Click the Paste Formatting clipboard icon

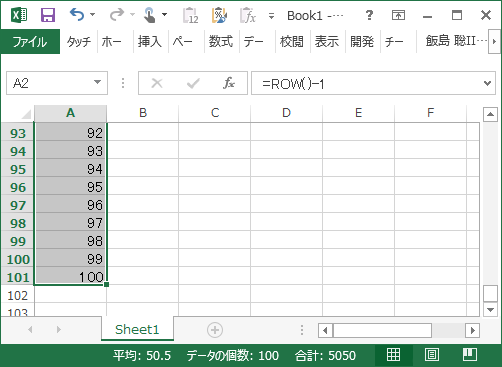pos(219,15)
